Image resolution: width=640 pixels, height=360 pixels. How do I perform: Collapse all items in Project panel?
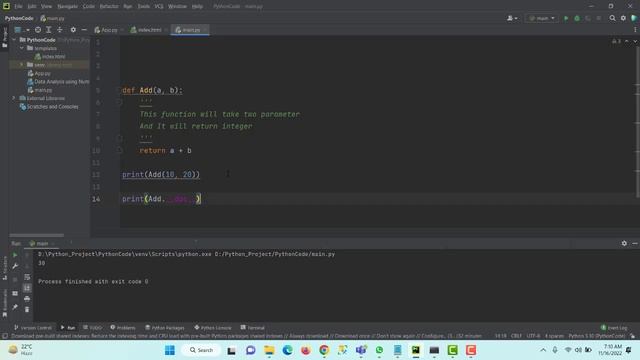click(60, 30)
